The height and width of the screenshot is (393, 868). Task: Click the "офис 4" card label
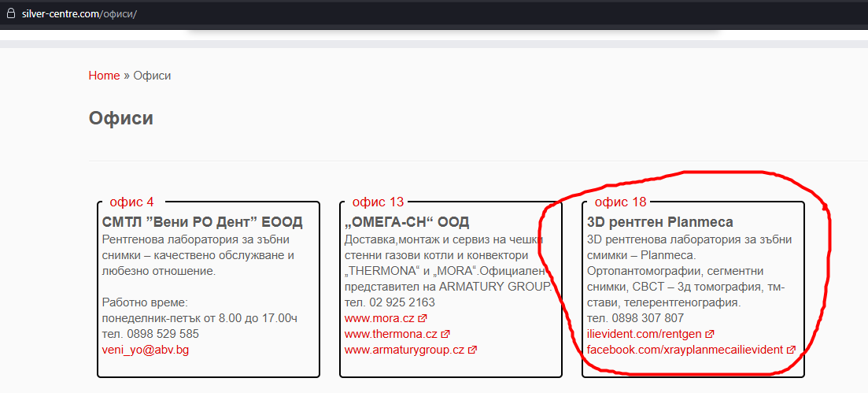tap(131, 202)
